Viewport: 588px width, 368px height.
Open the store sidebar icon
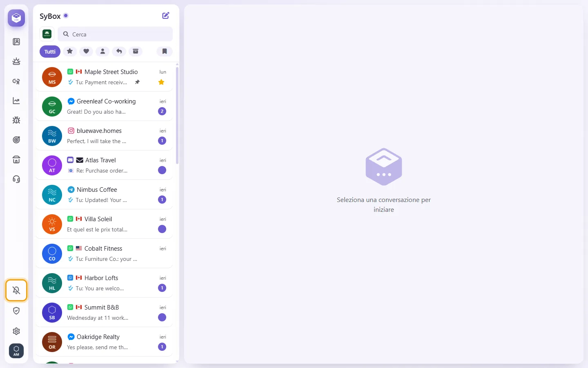(x=16, y=159)
